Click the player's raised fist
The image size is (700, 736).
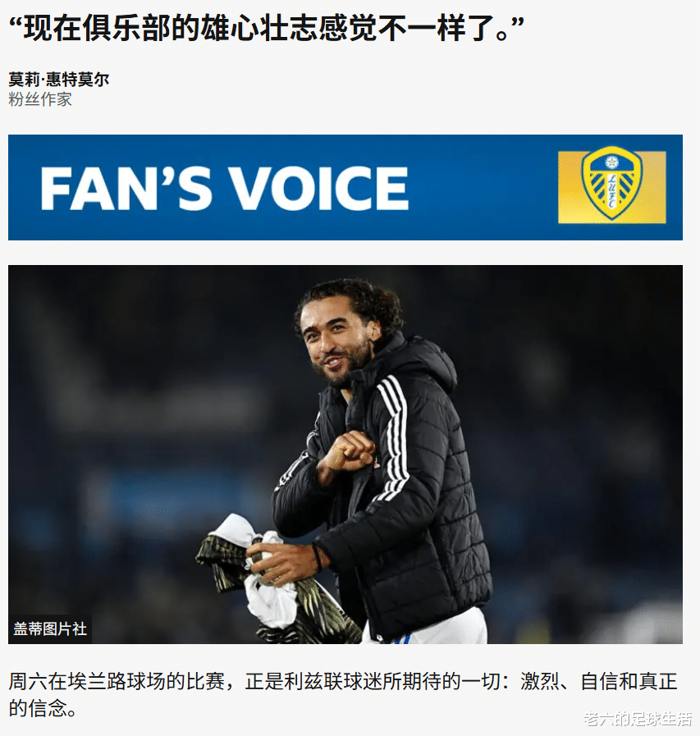pyautogui.click(x=350, y=450)
